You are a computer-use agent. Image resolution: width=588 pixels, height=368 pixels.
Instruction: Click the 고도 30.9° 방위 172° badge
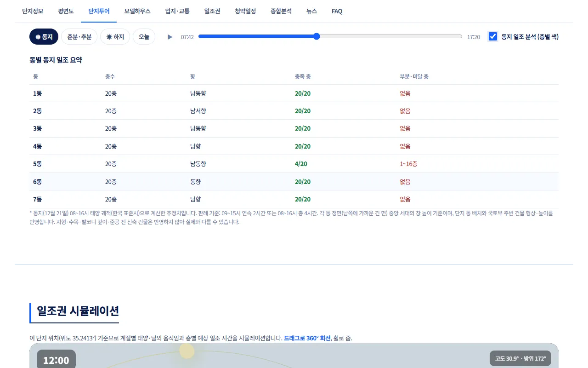coord(520,358)
